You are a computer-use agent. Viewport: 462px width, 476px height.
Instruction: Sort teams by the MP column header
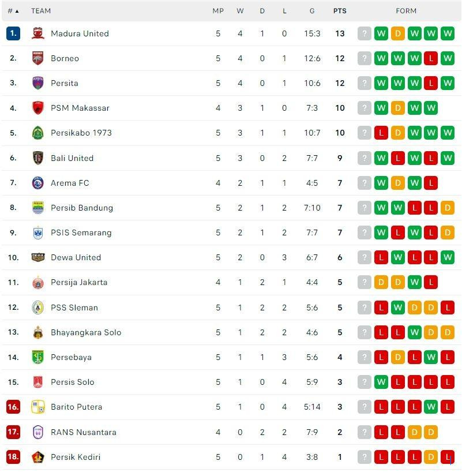(x=218, y=10)
